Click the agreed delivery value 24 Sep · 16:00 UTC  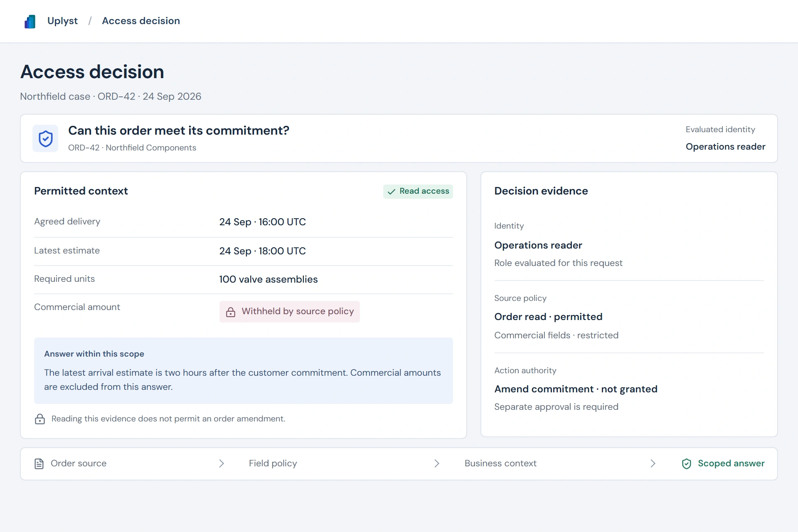(x=263, y=222)
